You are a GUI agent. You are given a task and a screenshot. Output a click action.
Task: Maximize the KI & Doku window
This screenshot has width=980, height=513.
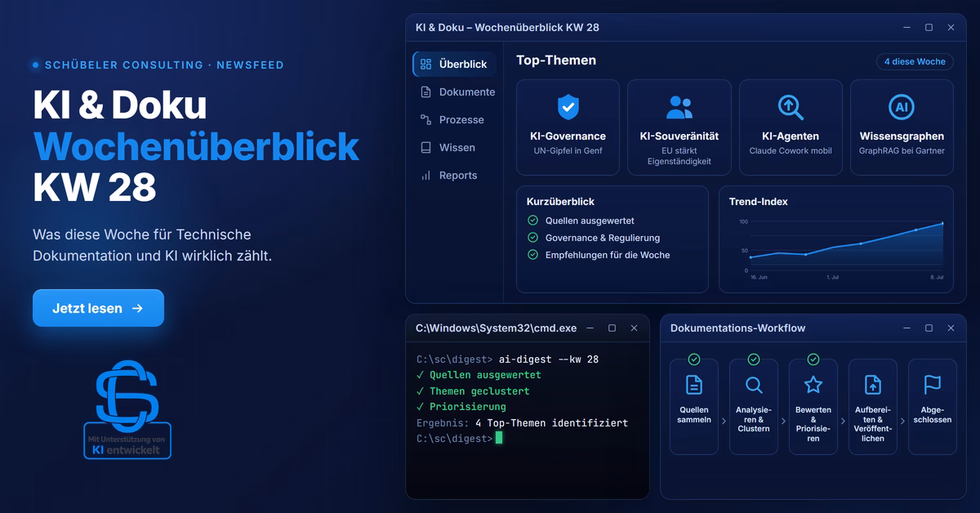click(929, 28)
